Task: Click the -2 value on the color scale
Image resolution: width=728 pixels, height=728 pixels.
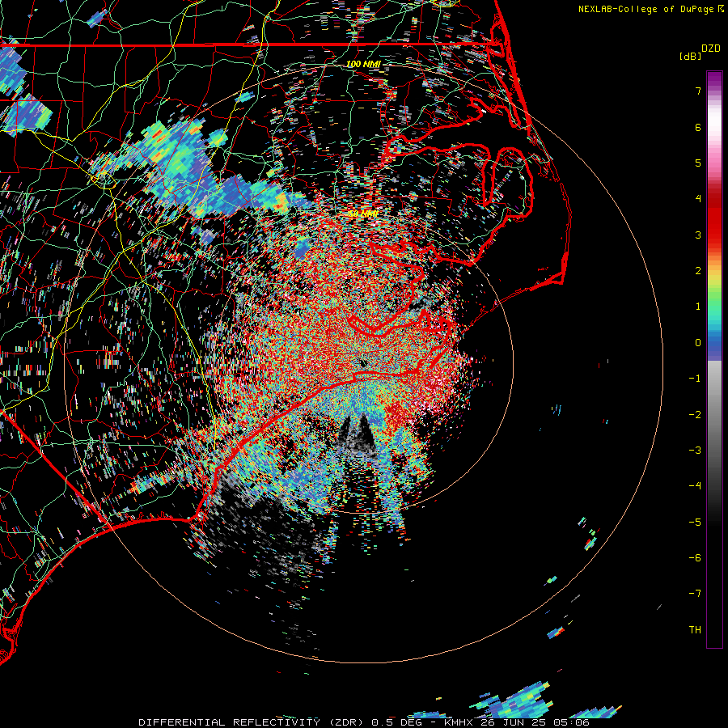Action: (x=695, y=414)
